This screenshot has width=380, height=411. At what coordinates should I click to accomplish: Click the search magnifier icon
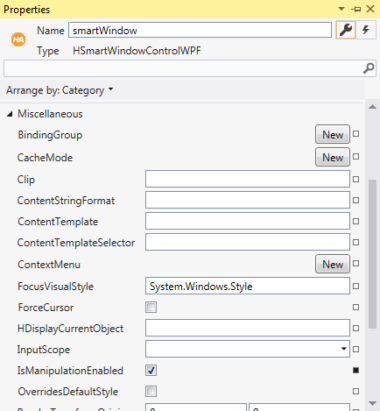pyautogui.click(x=368, y=68)
